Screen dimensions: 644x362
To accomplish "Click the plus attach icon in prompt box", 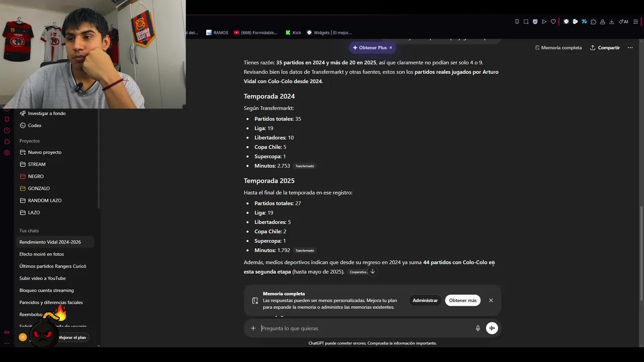I will click(253, 328).
